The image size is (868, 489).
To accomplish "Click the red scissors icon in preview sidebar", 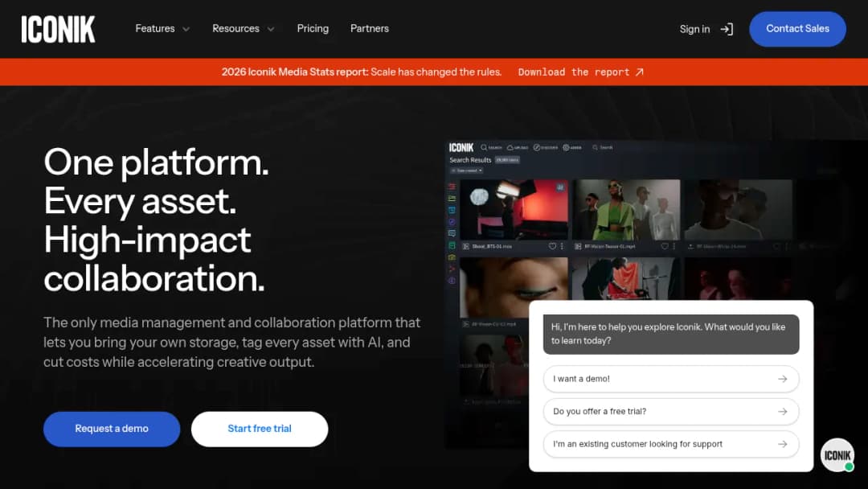I will [x=452, y=269].
